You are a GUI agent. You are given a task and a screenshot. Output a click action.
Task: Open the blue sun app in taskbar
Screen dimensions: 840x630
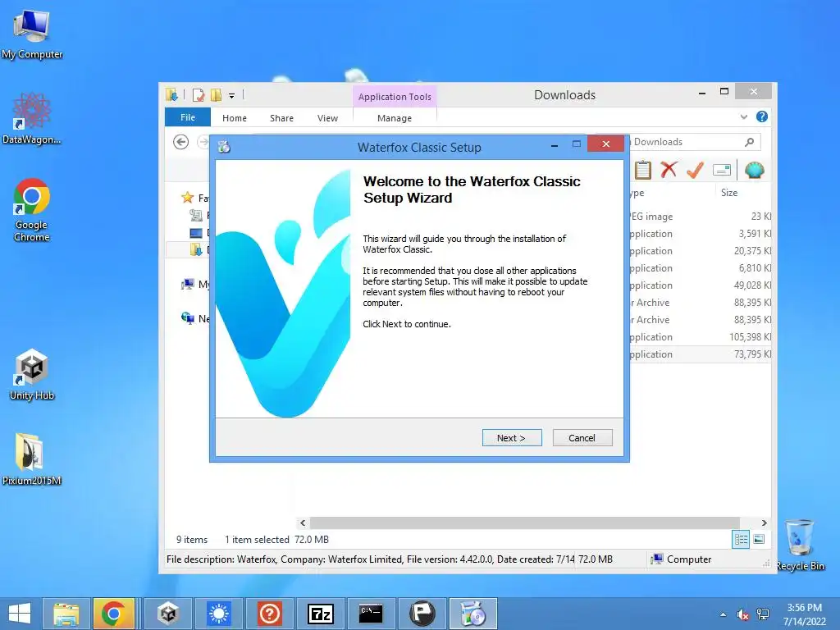click(218, 614)
